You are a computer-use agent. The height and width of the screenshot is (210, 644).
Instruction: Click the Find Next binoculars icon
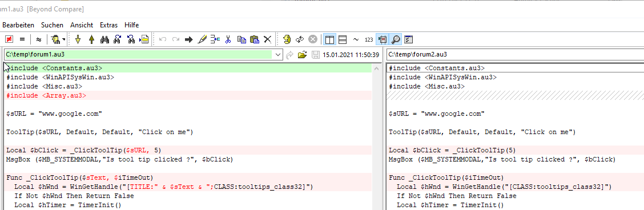coord(118,39)
